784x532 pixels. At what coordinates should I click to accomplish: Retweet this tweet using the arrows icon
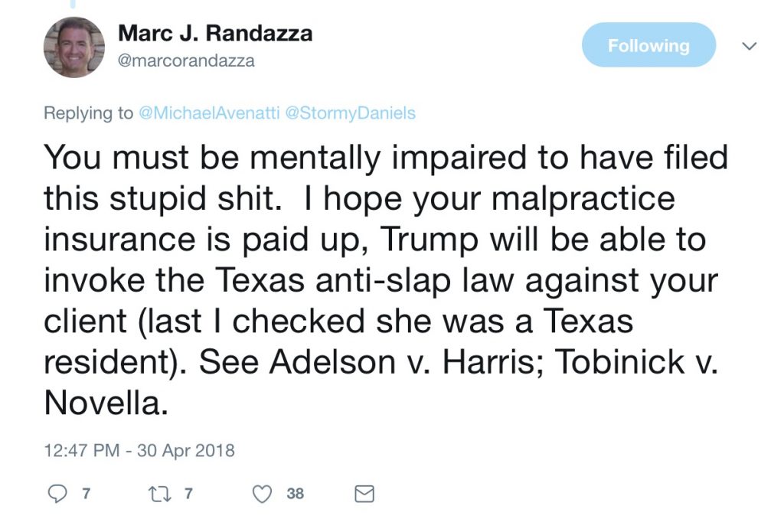click(x=161, y=494)
